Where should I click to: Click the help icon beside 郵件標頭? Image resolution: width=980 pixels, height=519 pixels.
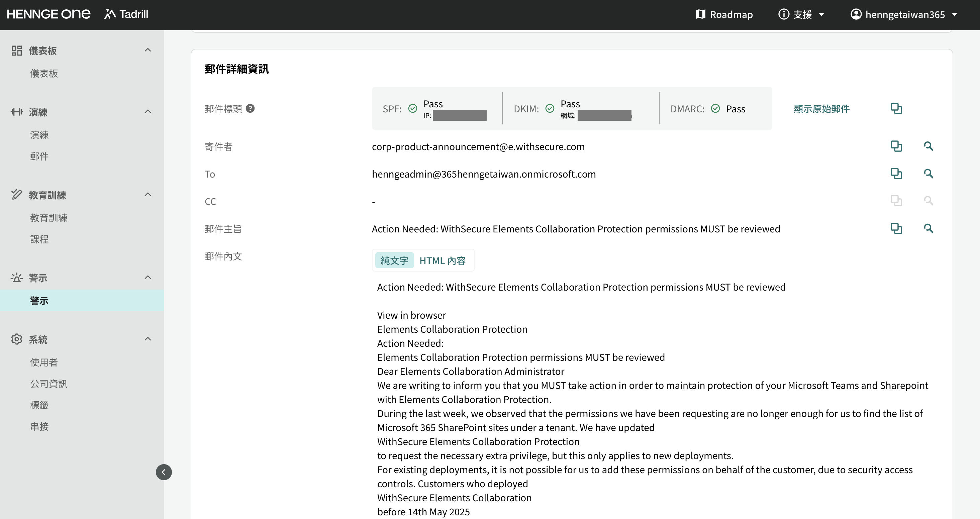click(250, 108)
